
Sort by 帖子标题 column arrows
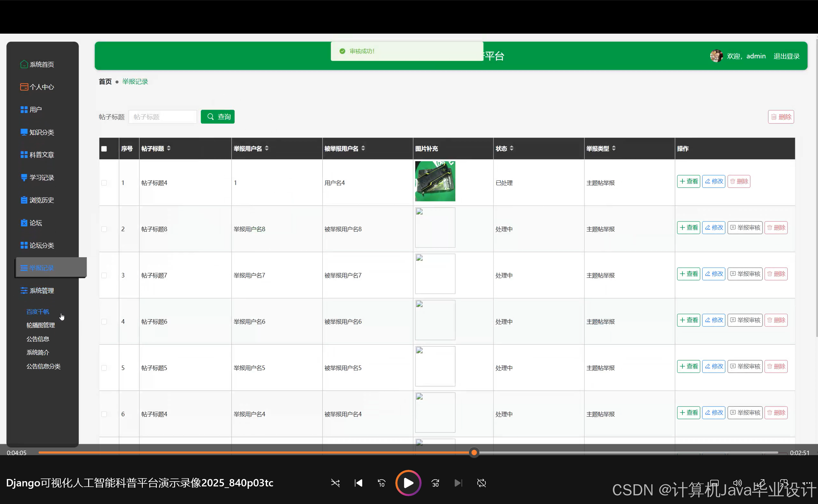click(x=169, y=148)
